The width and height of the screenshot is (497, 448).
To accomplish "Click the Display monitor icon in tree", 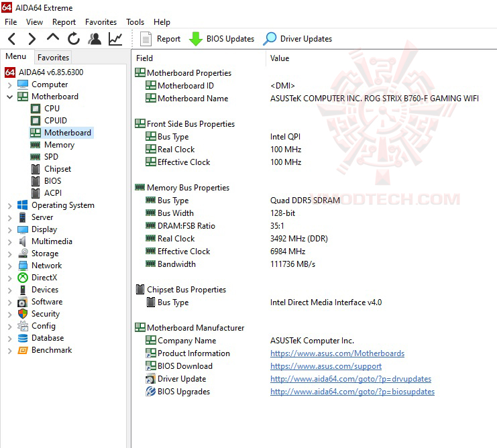I will (23, 229).
